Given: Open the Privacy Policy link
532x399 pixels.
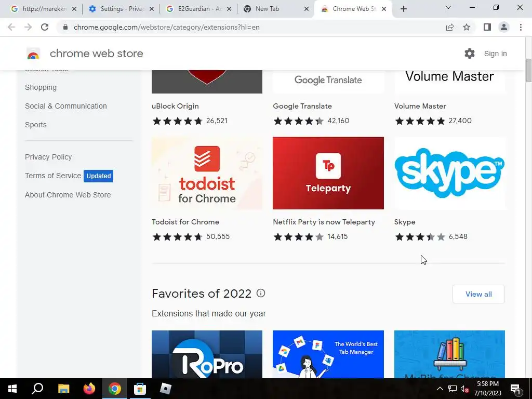Looking at the screenshot, I should (x=48, y=157).
